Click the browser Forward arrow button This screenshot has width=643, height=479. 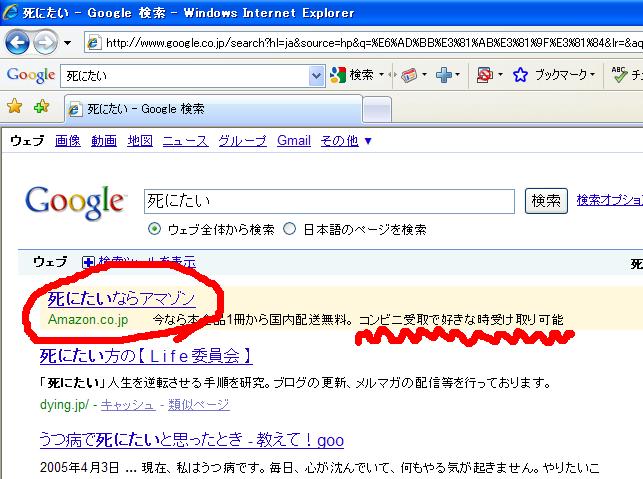click(x=45, y=42)
